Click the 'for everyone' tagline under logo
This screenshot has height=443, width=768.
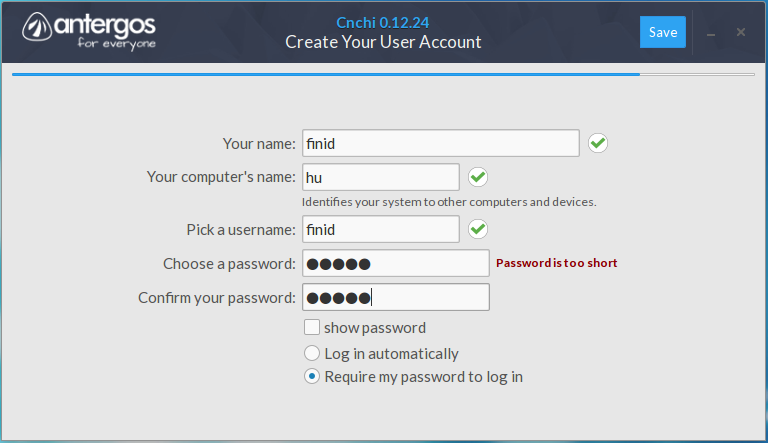click(117, 44)
